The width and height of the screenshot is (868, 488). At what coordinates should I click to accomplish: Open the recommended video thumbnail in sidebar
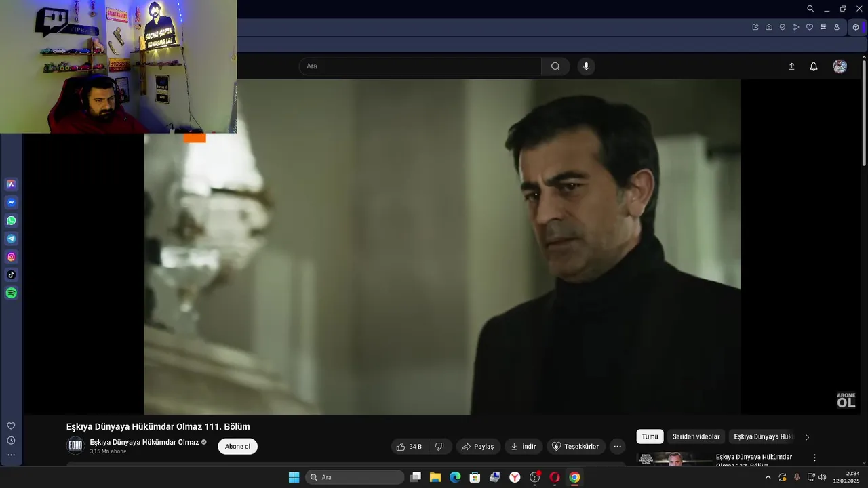coord(673,459)
